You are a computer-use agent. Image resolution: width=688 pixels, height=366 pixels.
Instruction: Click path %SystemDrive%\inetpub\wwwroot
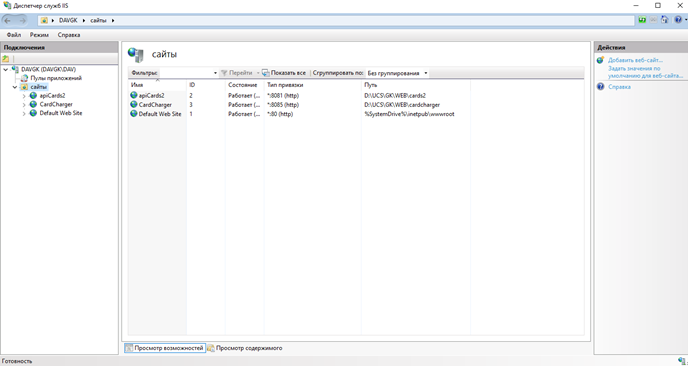pos(409,114)
